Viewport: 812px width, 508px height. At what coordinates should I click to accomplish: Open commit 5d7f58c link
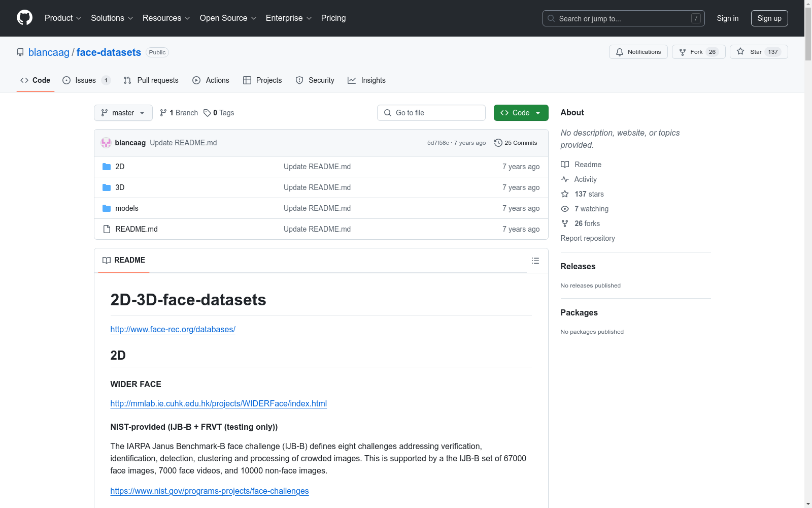[438, 143]
